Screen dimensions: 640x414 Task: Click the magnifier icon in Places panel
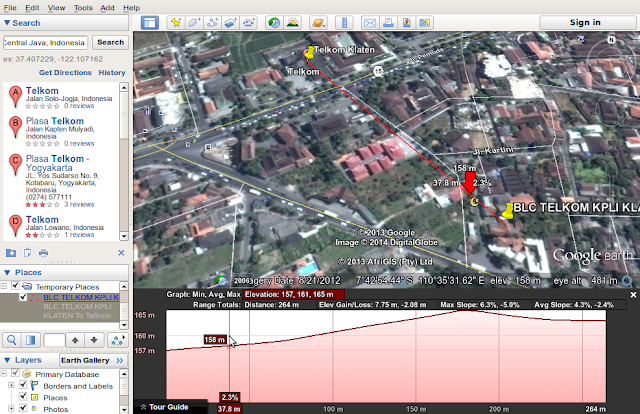[x=12, y=340]
